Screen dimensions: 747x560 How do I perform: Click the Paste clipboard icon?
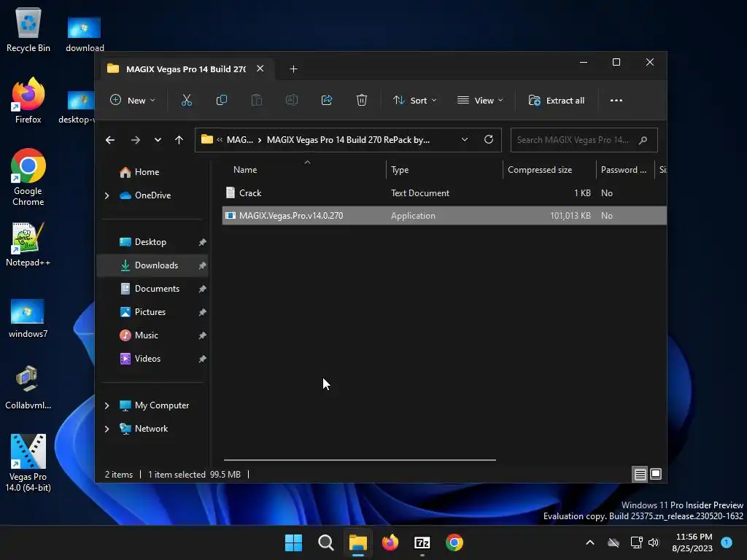click(256, 101)
